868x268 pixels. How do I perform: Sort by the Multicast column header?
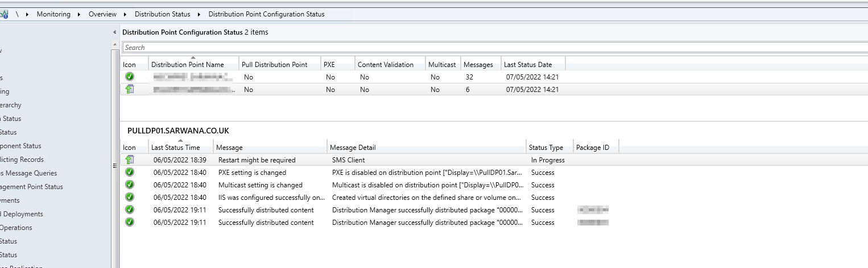[443, 64]
